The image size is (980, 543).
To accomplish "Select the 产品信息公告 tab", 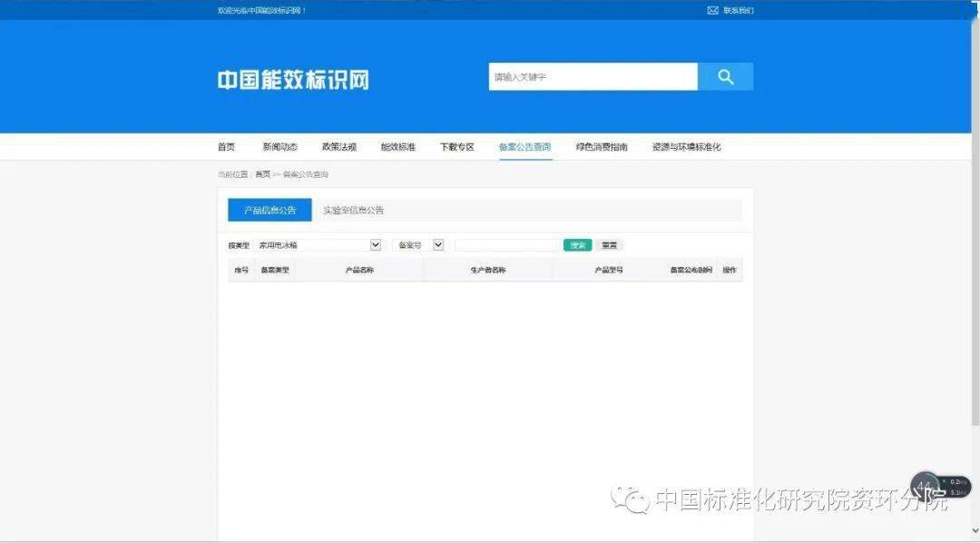I will click(x=269, y=210).
